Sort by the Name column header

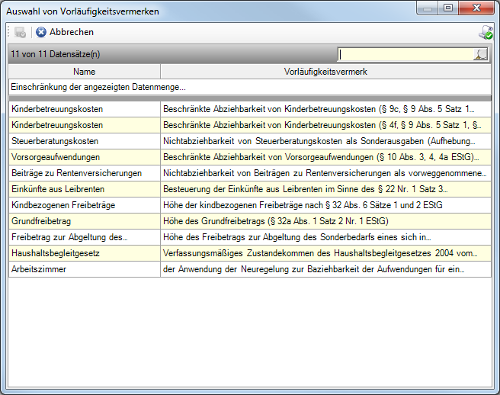pos(84,72)
